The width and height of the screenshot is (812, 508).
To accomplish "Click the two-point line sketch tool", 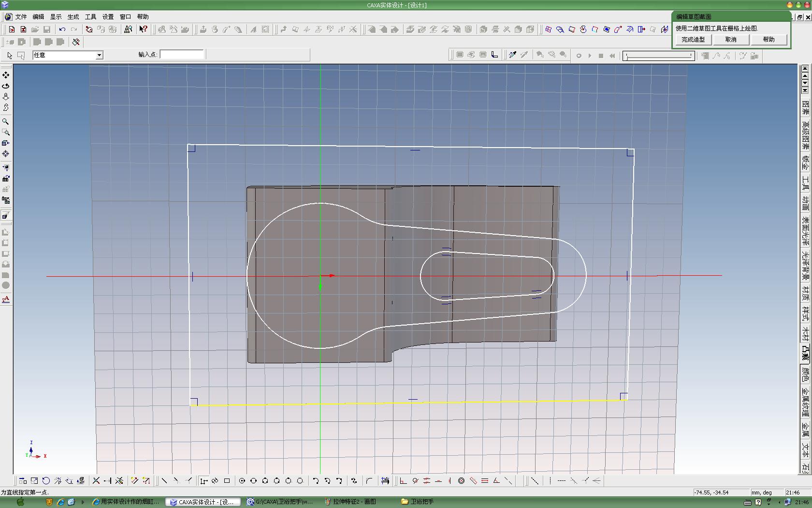I will tap(164, 481).
